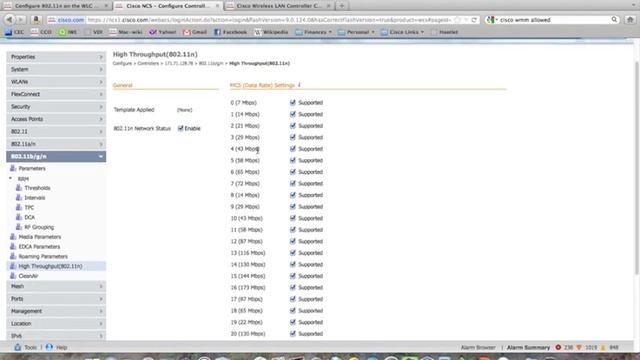Image resolution: width=640 pixels, height=360 pixels.
Task: Open the CEC bookmark
Action: coord(15,32)
